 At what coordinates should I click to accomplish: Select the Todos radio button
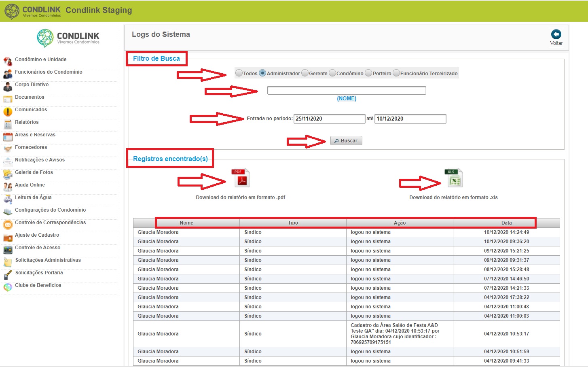[239, 73]
